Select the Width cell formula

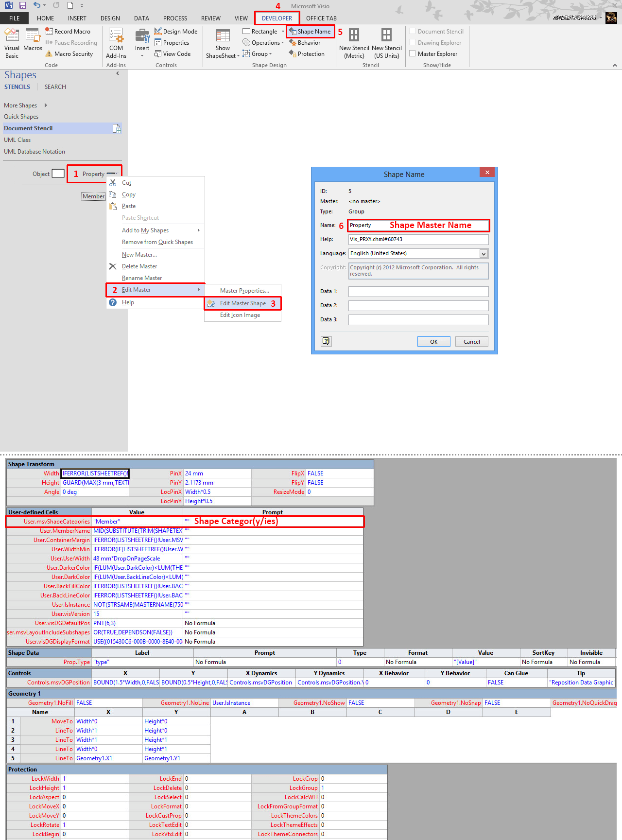tap(95, 473)
